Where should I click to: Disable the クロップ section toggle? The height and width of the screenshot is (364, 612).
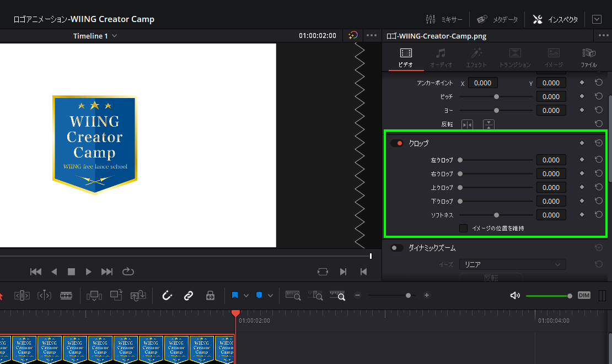pos(397,143)
